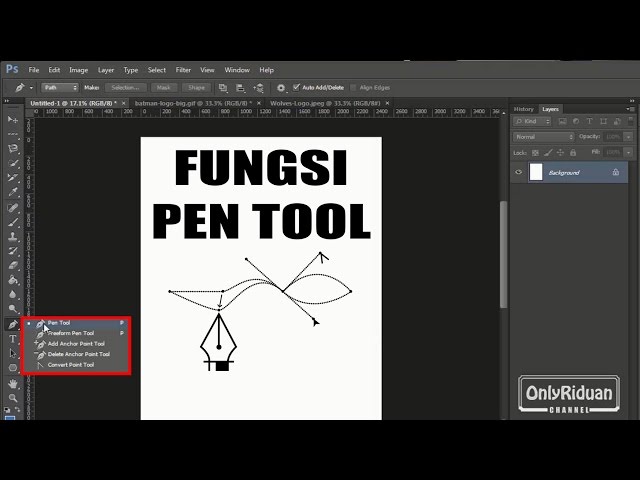Switch to batman-logo-big.gif document tab
The image size is (640, 480).
193,103
